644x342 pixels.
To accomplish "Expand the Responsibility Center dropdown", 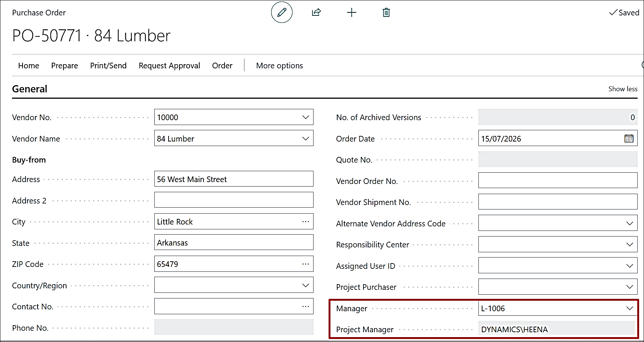I will (630, 244).
